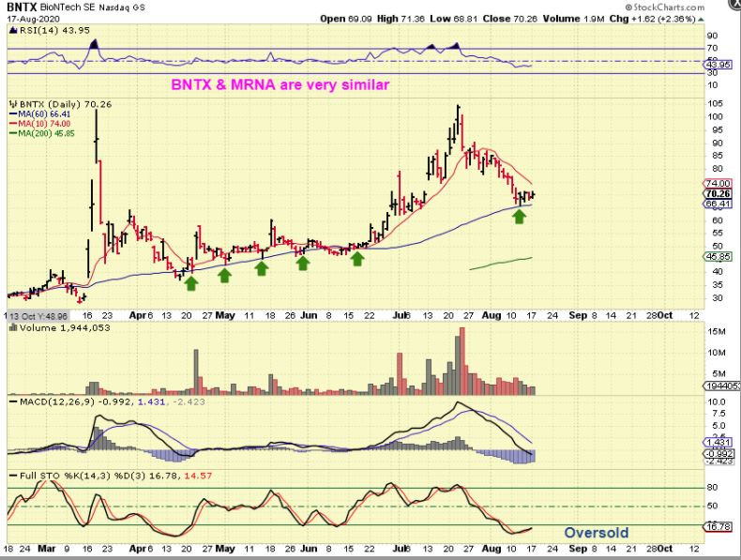This screenshot has width=741, height=560.
Task: Click the BNTX (Daily) 70.26 legend
Action: (x=66, y=104)
